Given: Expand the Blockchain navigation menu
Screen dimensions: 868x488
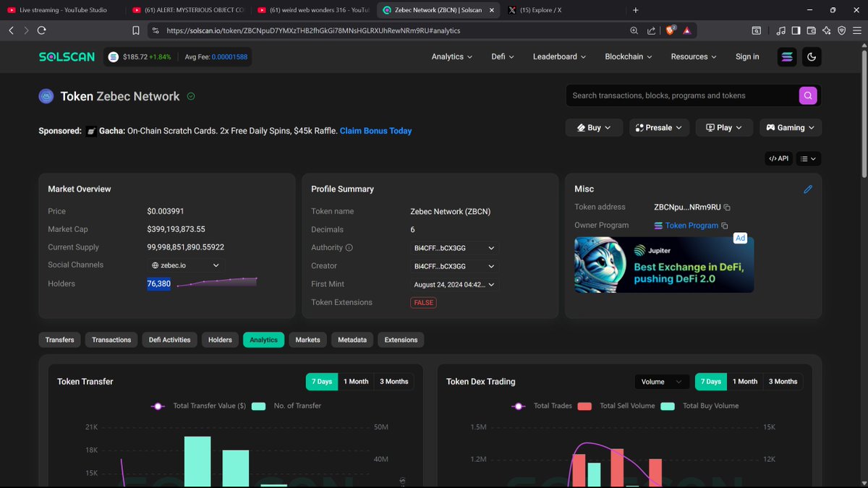Looking at the screenshot, I should click(629, 56).
